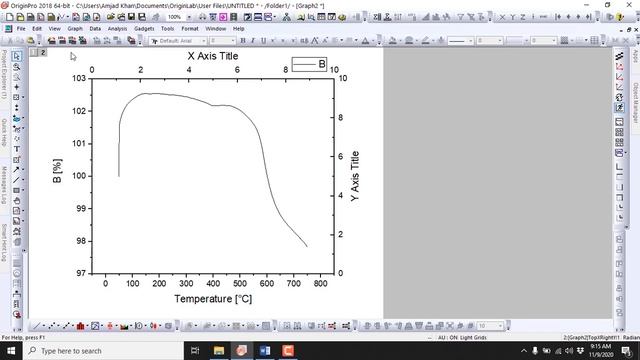The width and height of the screenshot is (640, 360).
Task: Create a new project from the toolbar
Action: pyautogui.click(x=9, y=17)
